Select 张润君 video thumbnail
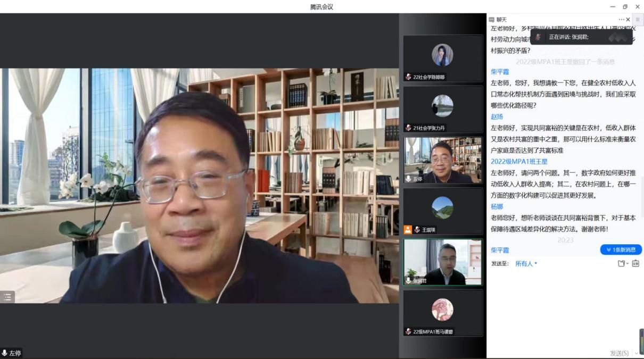 [x=443, y=262]
